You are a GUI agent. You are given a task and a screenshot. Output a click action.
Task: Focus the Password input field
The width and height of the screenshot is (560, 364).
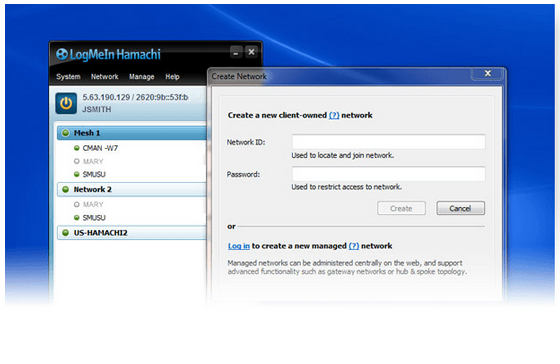pyautogui.click(x=389, y=174)
